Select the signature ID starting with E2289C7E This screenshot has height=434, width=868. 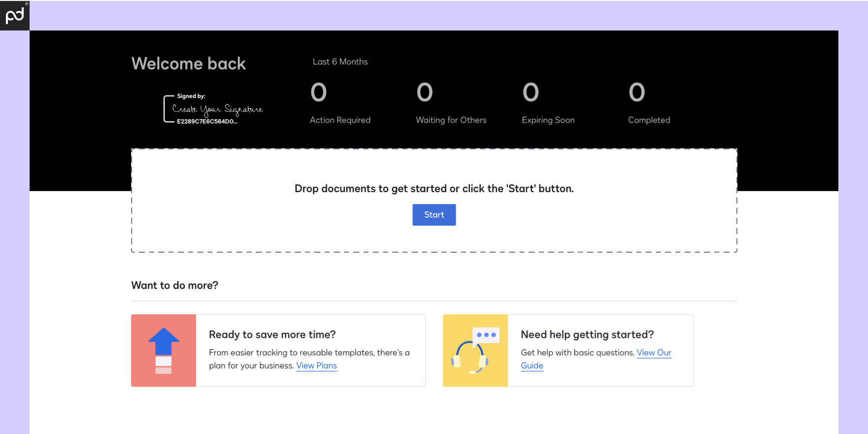point(207,122)
